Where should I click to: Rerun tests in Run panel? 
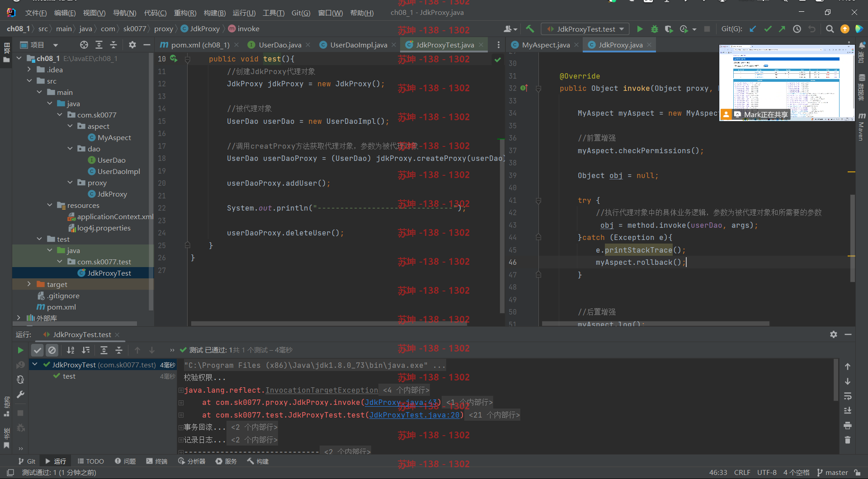click(20, 350)
